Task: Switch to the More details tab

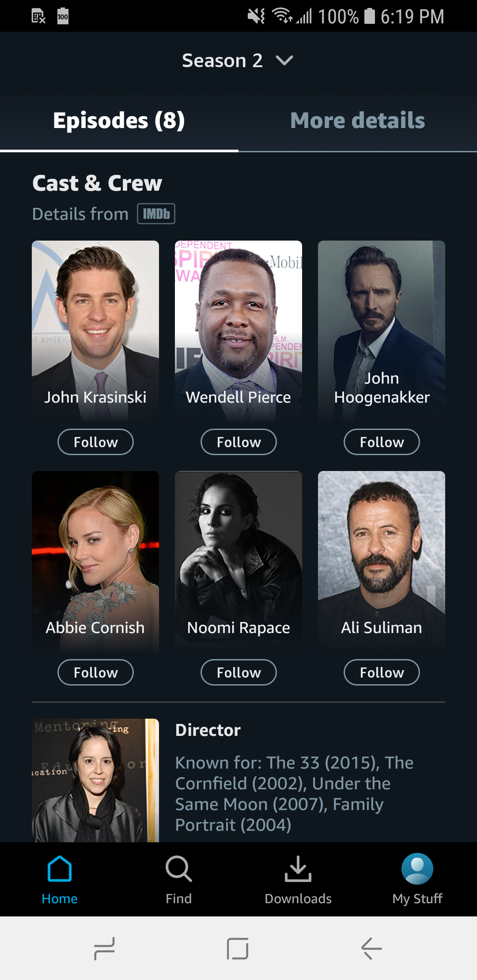Action: point(357,121)
